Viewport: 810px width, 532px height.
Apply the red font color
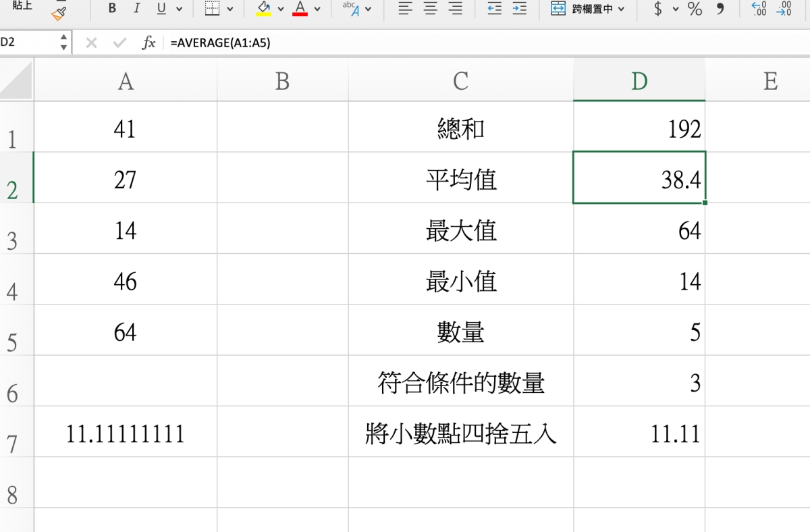pos(300,9)
